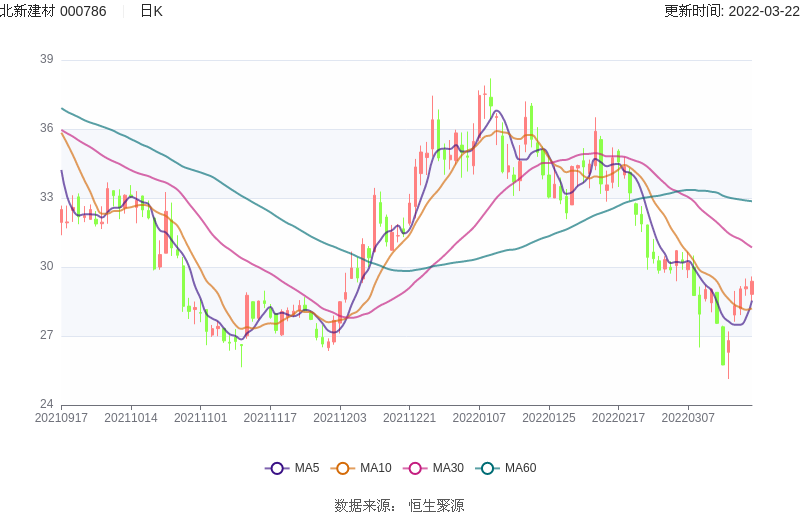Click the 北新建材 000786 stock title
Viewport: 800px width, 517px height.
point(54,11)
